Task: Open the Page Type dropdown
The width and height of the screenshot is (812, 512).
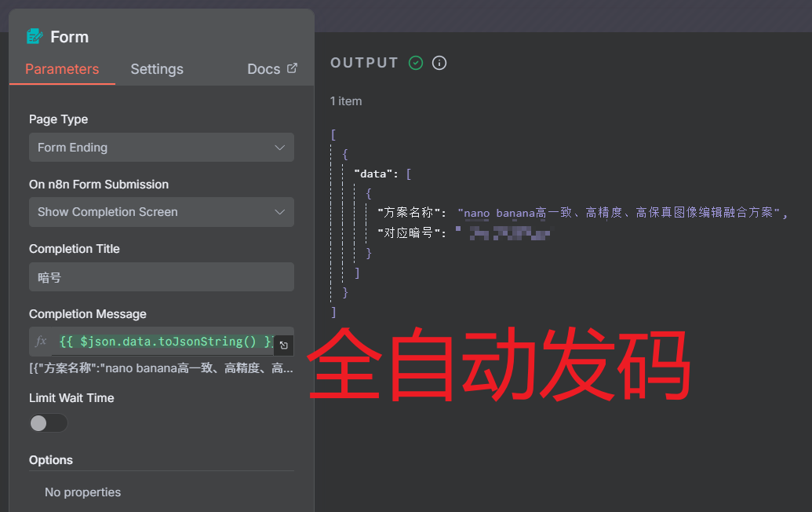Action: click(161, 148)
